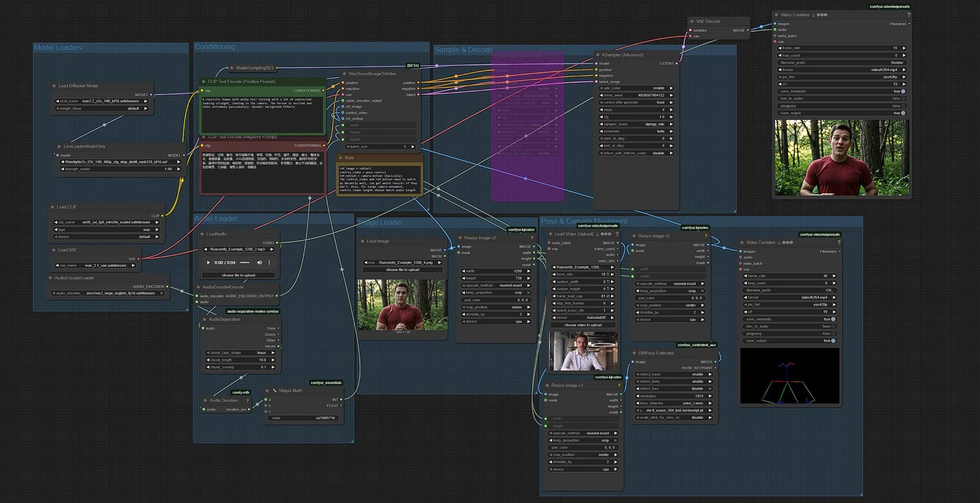Open unet_name dropdown in Load Diffusion Model
Screen dimensions: 980x503
[x=102, y=101]
